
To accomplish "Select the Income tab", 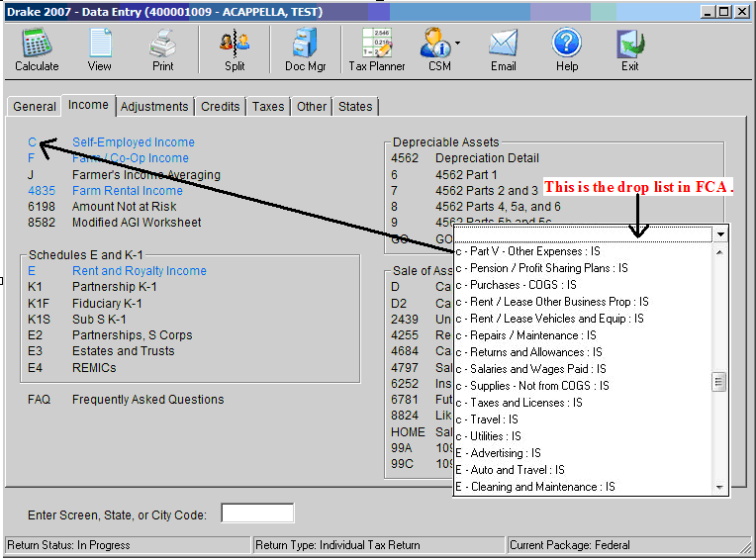I will click(88, 105).
